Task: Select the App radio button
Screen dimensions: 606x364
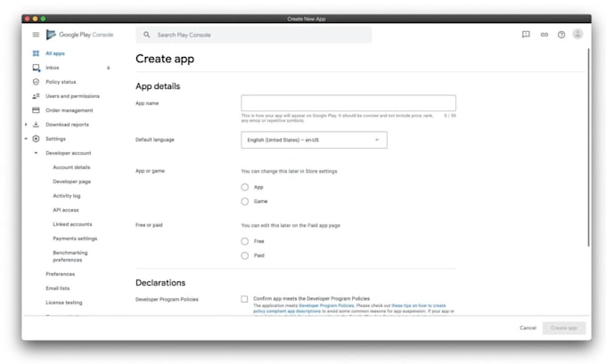Action: coord(245,187)
